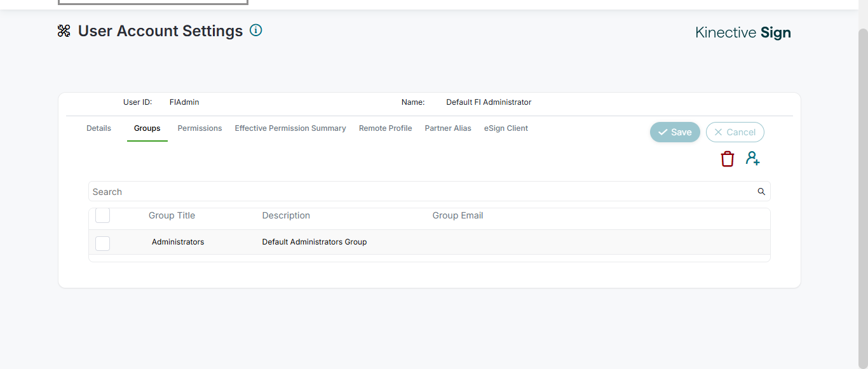Click the search magnifier icon
The height and width of the screenshot is (369, 868).
761,192
